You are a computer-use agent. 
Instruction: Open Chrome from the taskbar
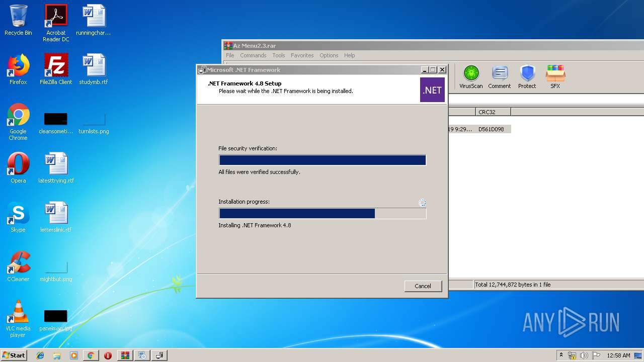click(91, 355)
